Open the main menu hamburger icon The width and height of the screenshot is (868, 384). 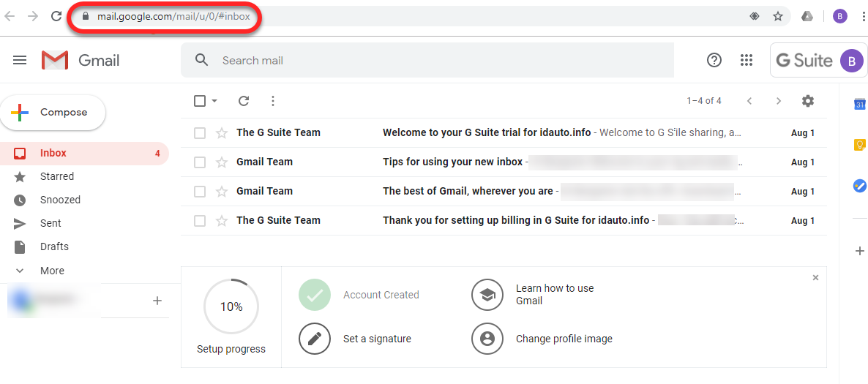pyautogui.click(x=20, y=60)
